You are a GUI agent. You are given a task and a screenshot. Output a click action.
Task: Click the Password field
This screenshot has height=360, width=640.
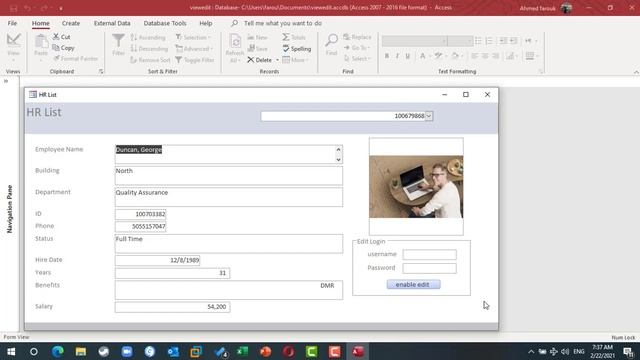pos(429,268)
